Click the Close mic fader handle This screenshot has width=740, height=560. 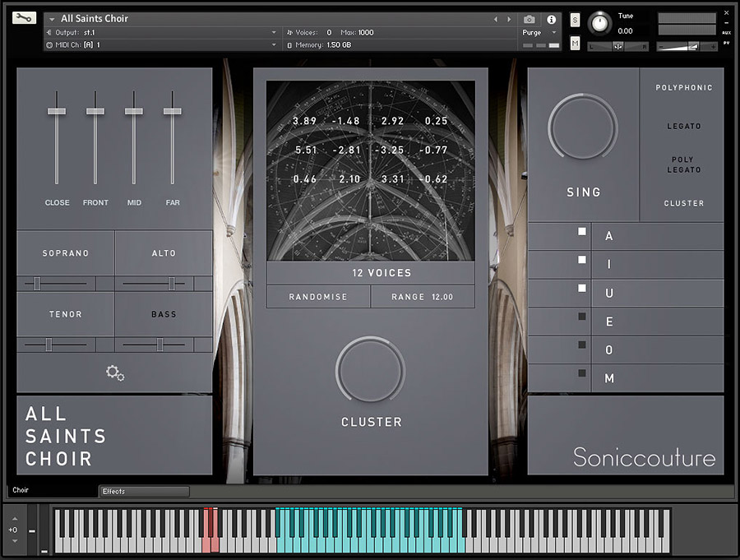pos(57,111)
